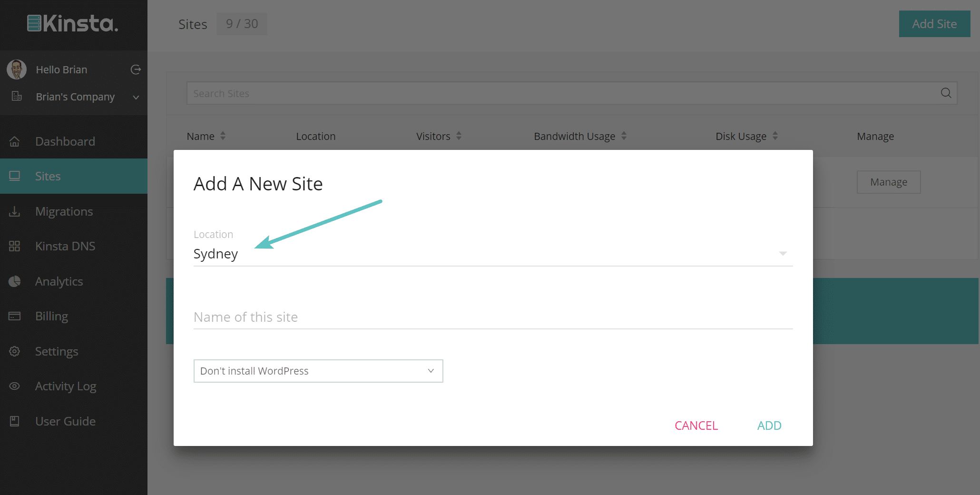Click the Manage button in the site row
The height and width of the screenshot is (495, 980).
click(x=889, y=182)
